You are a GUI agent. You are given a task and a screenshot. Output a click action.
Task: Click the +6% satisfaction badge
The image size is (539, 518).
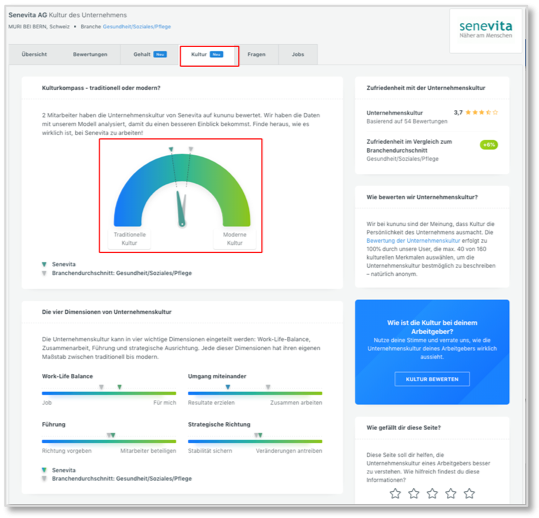tap(489, 145)
